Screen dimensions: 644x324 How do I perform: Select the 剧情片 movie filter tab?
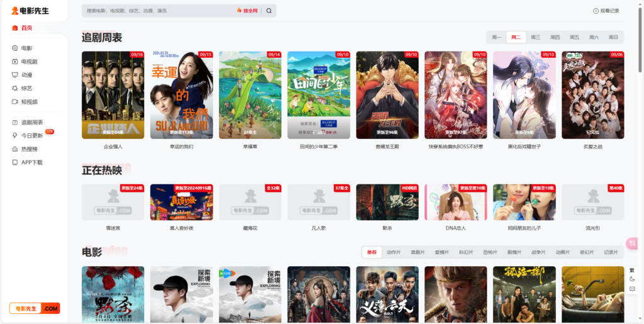coord(514,252)
